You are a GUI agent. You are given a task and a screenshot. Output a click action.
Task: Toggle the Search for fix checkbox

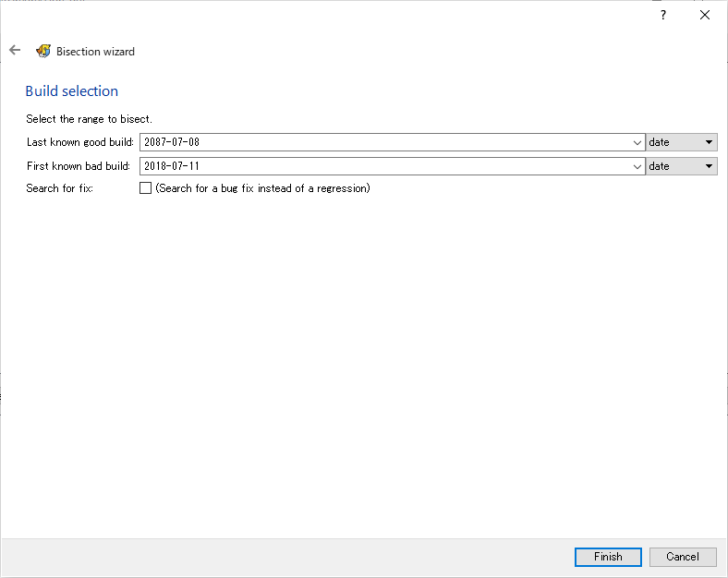[x=145, y=187]
